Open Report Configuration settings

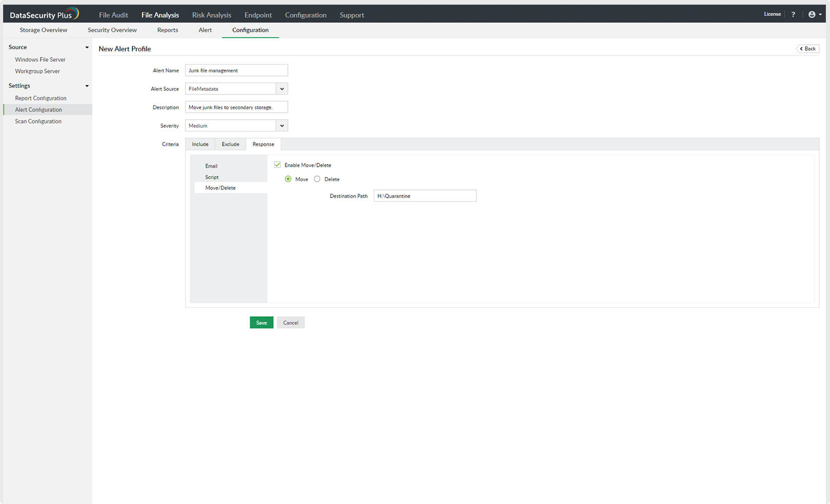pyautogui.click(x=41, y=98)
